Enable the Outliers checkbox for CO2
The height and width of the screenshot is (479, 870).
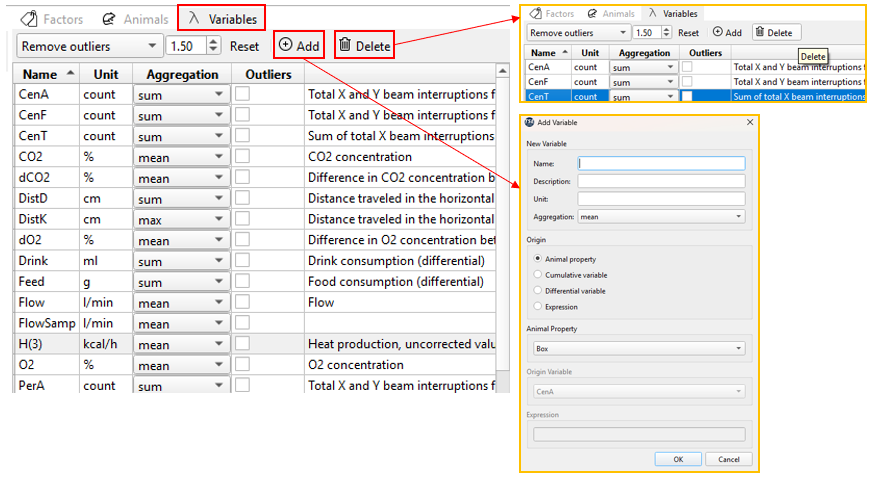click(242, 157)
